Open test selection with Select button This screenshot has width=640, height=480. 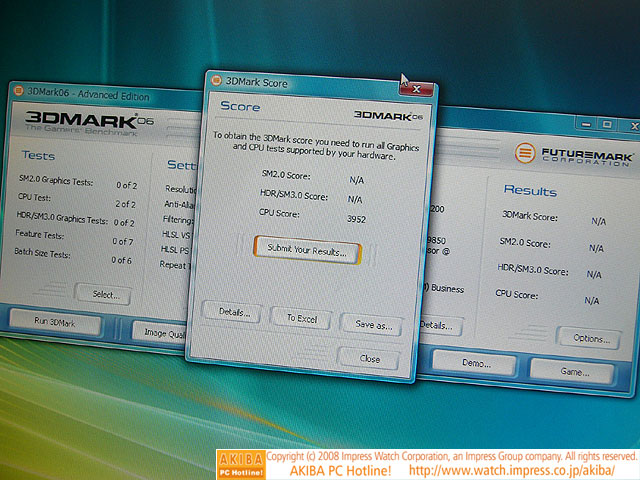[x=105, y=295]
